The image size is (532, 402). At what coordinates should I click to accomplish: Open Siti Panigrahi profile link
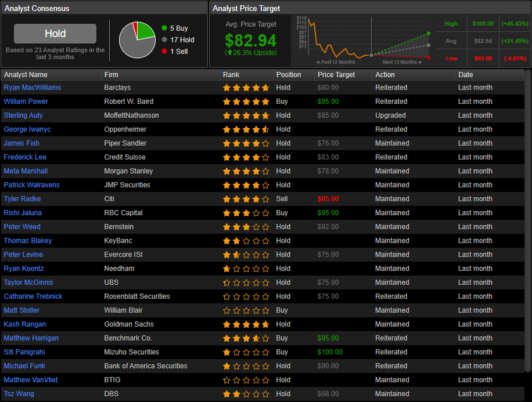pyautogui.click(x=24, y=352)
